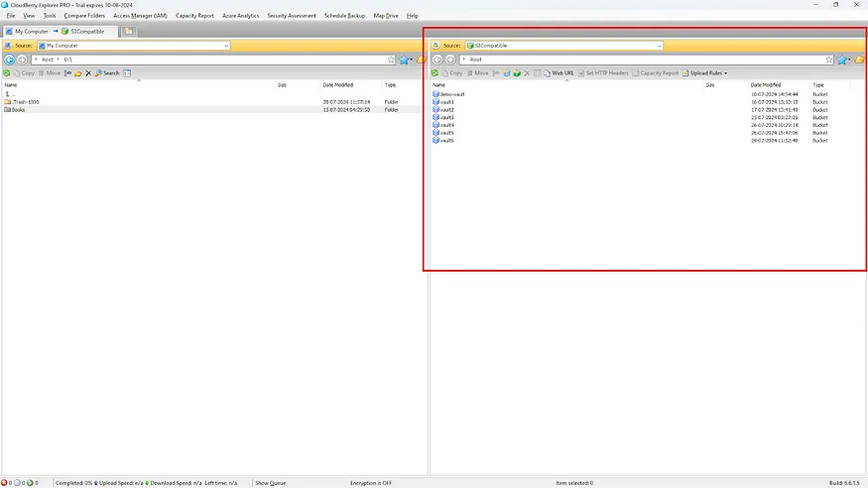Select the Books folder in left pane
The image size is (868, 488).
18,109
